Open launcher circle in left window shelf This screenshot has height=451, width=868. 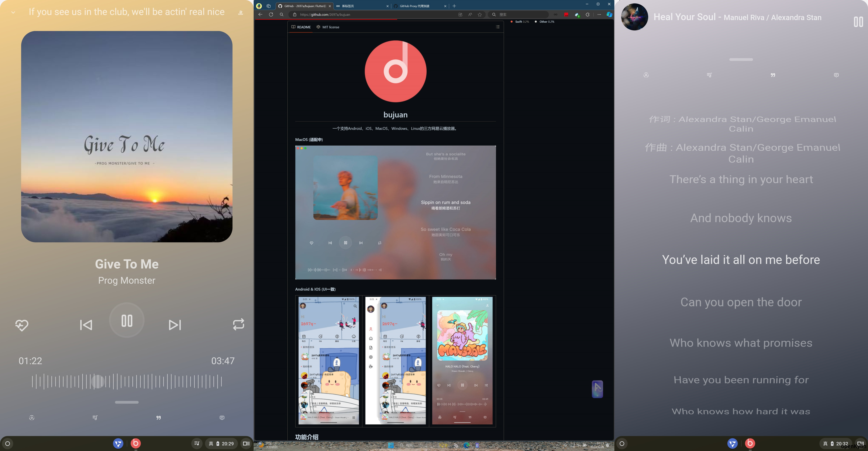pyautogui.click(x=8, y=444)
